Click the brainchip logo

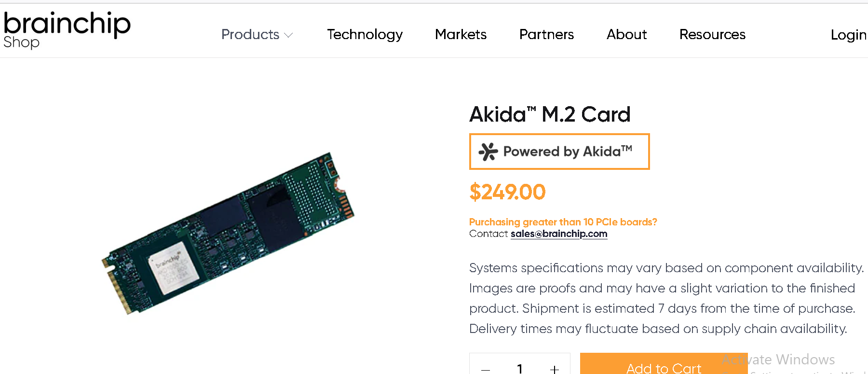click(67, 23)
